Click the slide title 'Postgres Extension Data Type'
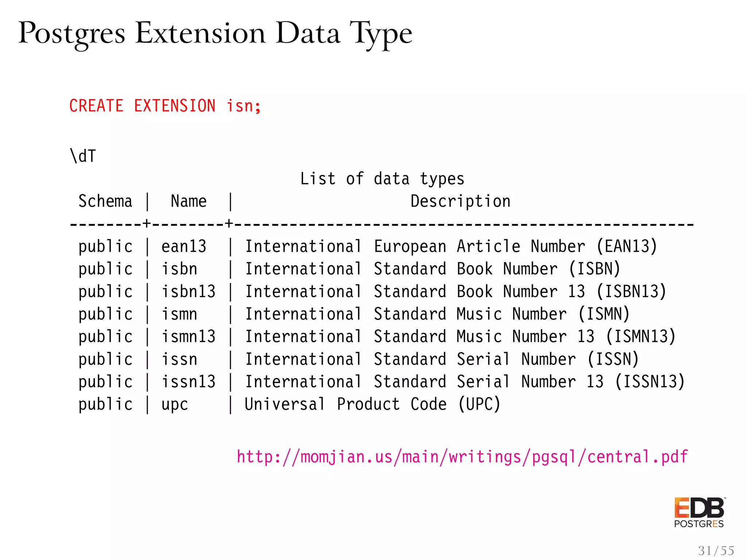The width and height of the screenshot is (747, 560). [215, 35]
